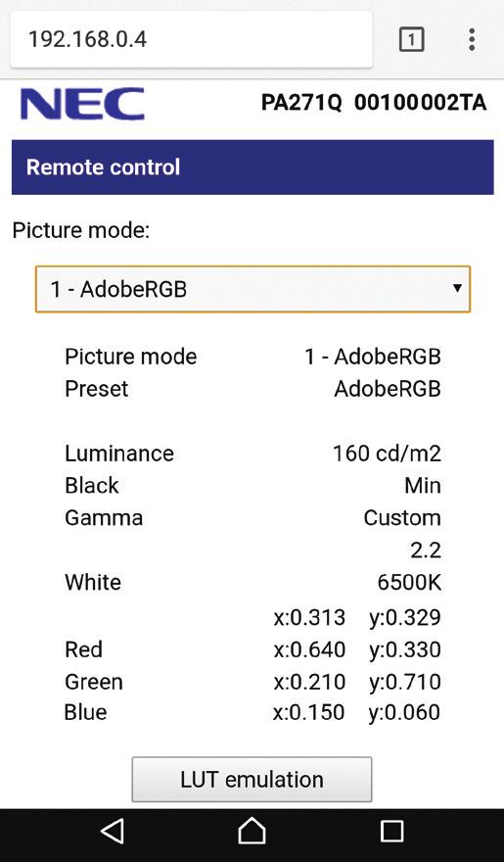Screen dimensions: 504x862
Task: Expand the Picture mode dropdown arrow
Action: point(457,288)
